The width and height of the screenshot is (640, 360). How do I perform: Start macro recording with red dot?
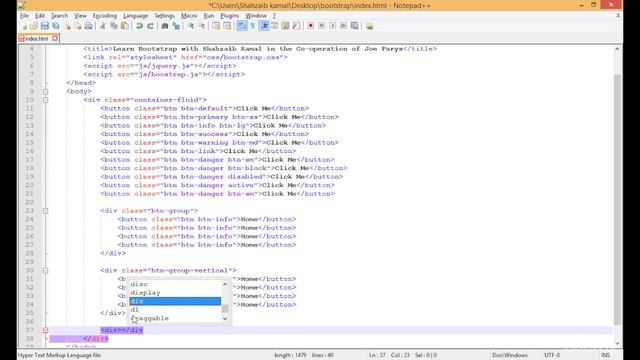[x=311, y=26]
